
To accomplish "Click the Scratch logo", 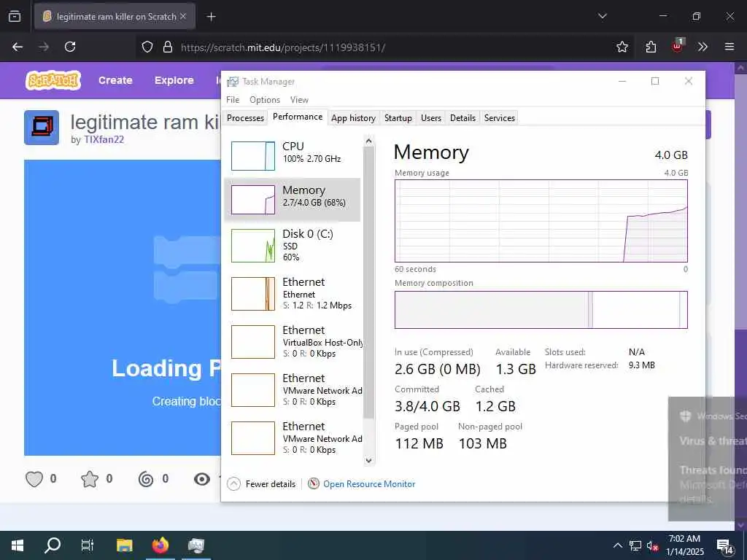I will [53, 80].
